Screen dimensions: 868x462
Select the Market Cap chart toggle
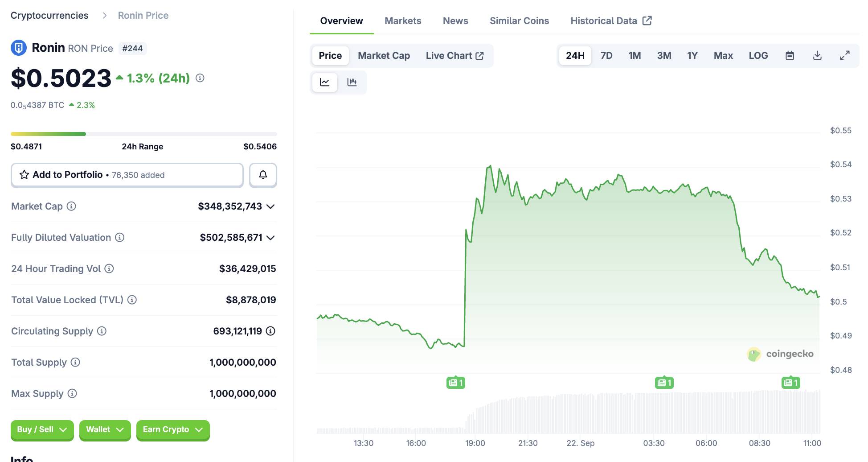coord(384,56)
